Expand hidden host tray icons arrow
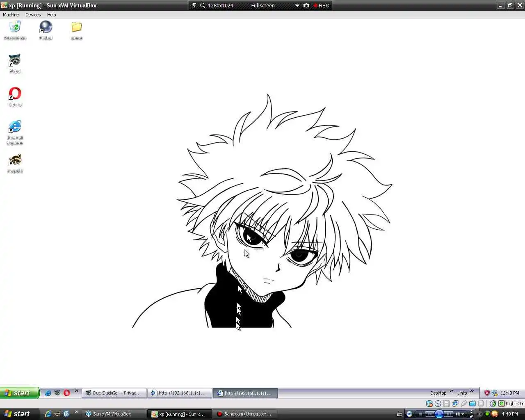This screenshot has width=525, height=420. point(479,414)
